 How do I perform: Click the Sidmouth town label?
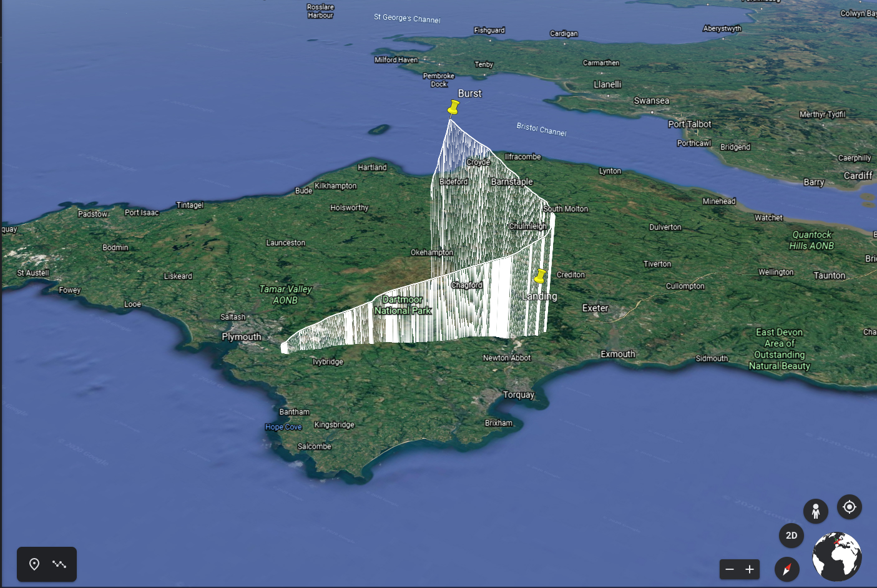712,358
